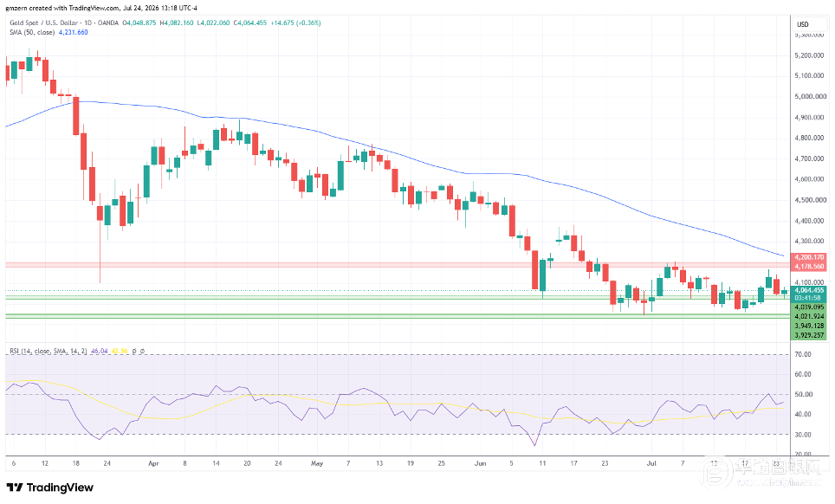Click the 4,400.000 price axis label
This screenshot has height=504, width=835.
[x=810, y=221]
